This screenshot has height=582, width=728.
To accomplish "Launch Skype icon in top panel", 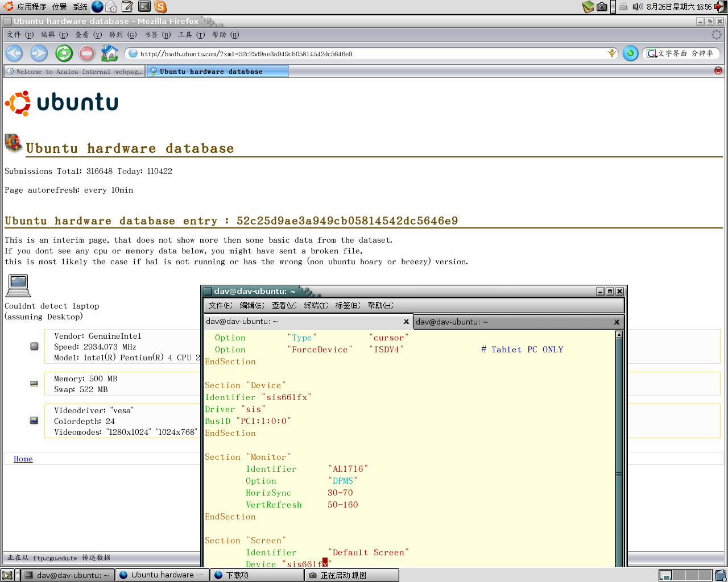I will click(161, 7).
